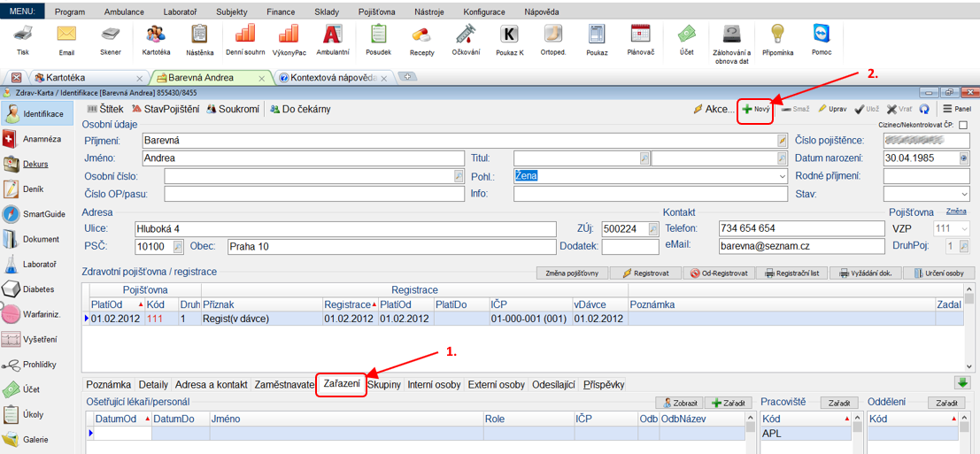Click the Nový button with green plus
This screenshot has width=980, height=454.
tap(755, 109)
